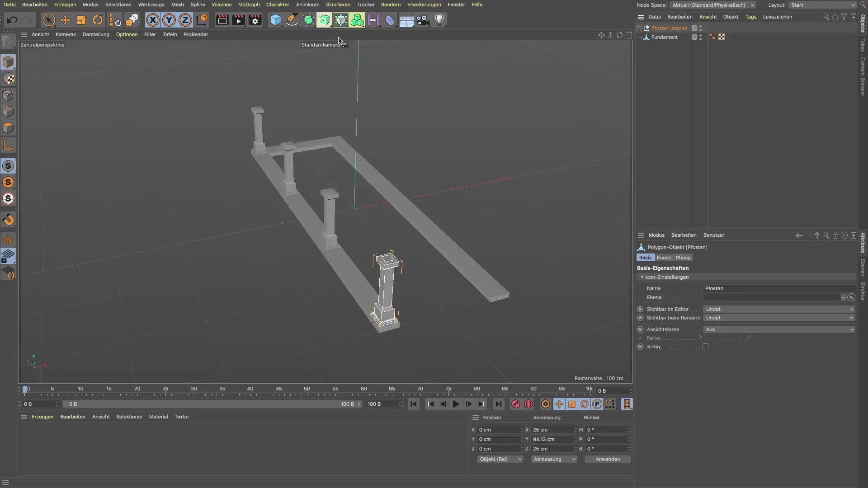The image size is (868, 488).
Task: Open the Rendern menu
Action: (x=391, y=5)
